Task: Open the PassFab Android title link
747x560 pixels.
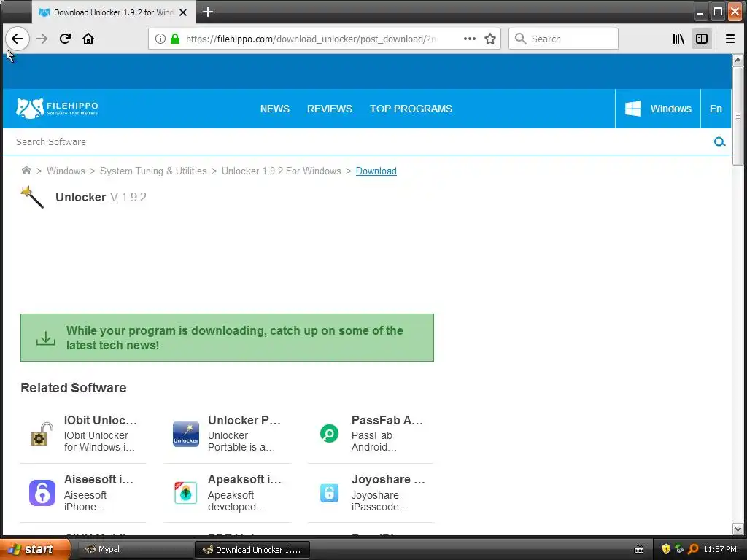Action: [387, 420]
